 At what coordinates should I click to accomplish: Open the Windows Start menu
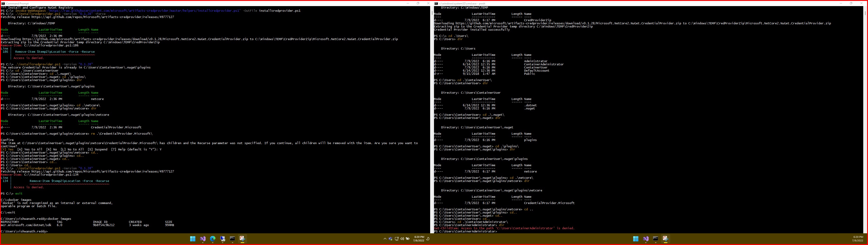[193, 239]
